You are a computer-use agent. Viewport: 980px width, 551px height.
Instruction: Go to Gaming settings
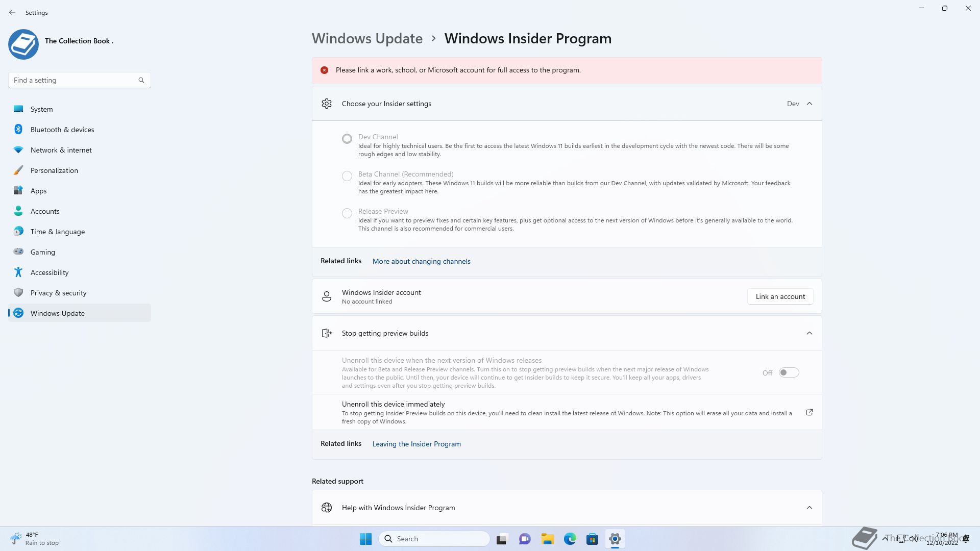pyautogui.click(x=80, y=252)
